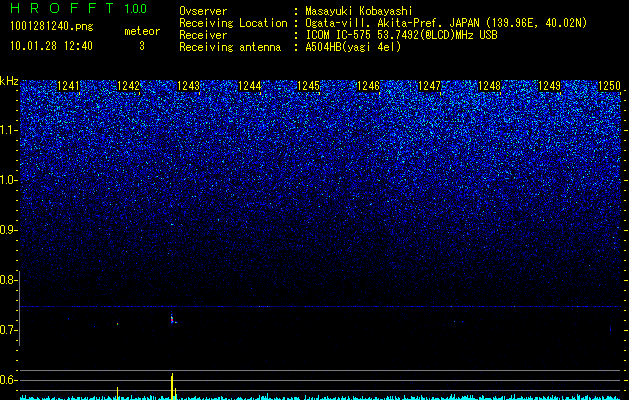Image resolution: width=629 pixels, height=400 pixels.
Task: Click the 0.8 kHz frequency label
Action: [8, 280]
